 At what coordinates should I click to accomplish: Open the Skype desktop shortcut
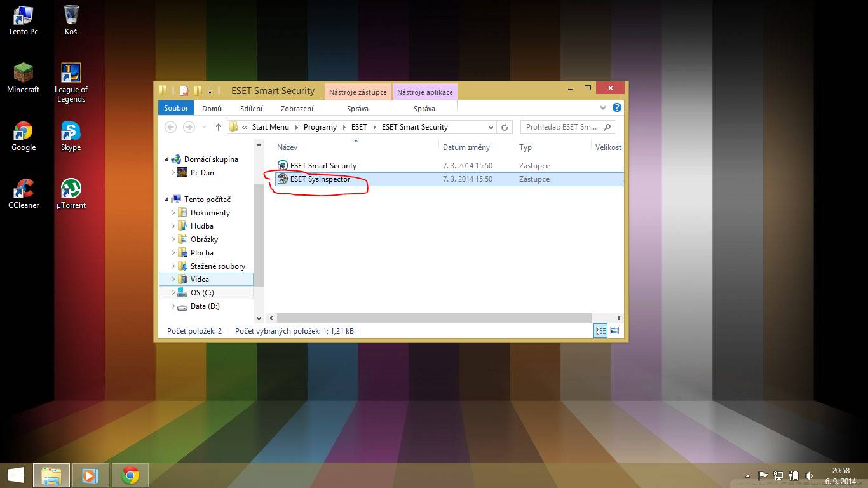point(71,136)
